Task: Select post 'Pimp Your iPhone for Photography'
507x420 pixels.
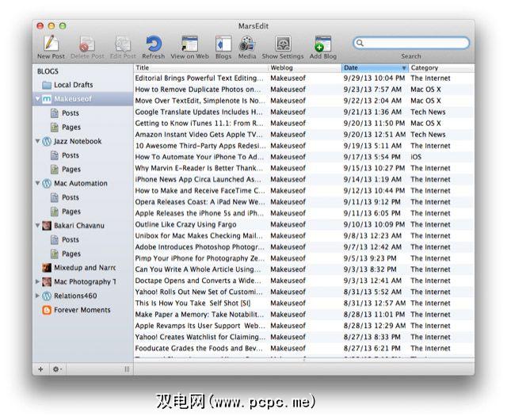Action: click(x=304, y=258)
